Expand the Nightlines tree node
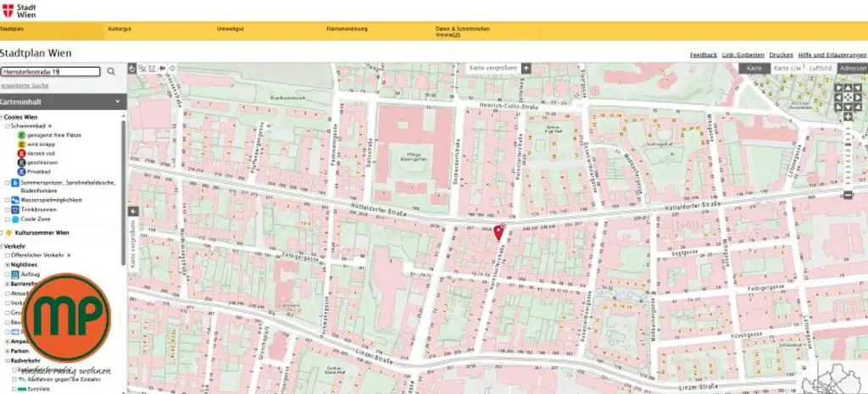 [x=7, y=265]
